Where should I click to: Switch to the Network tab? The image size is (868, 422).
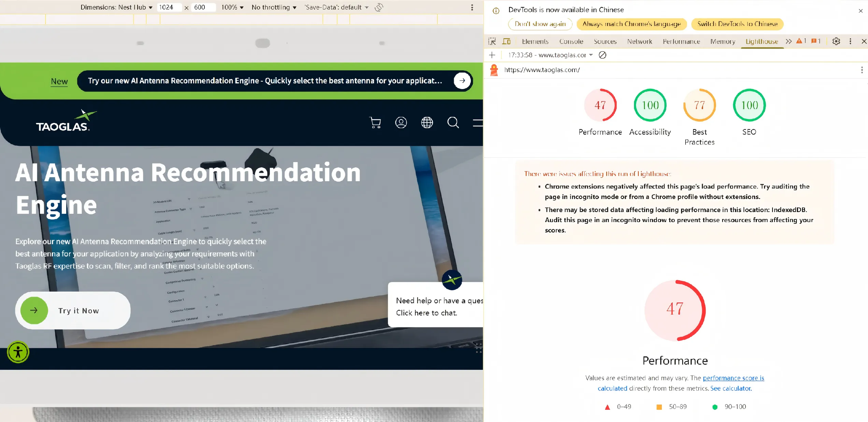[x=639, y=41]
